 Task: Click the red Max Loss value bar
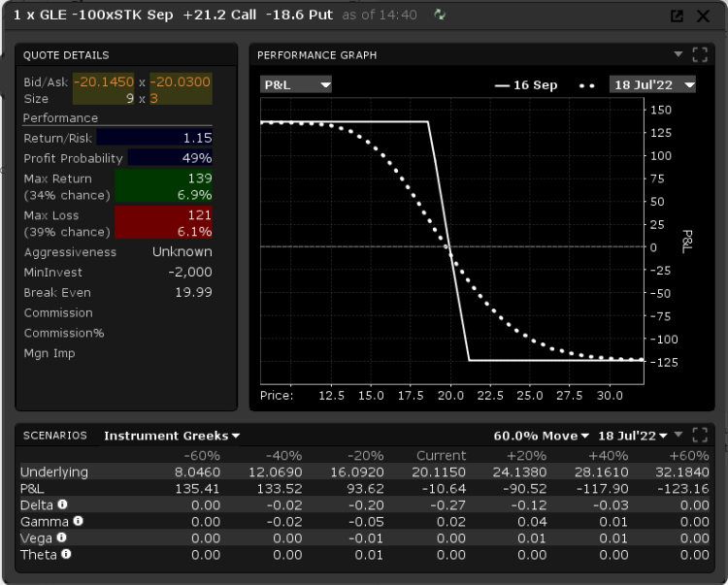[x=163, y=223]
